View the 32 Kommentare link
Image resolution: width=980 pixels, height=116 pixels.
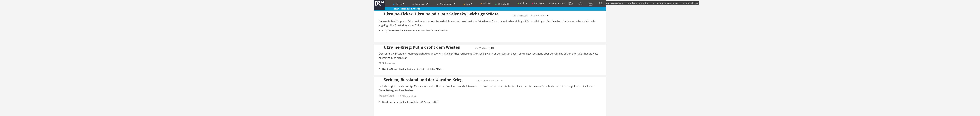tap(408, 96)
